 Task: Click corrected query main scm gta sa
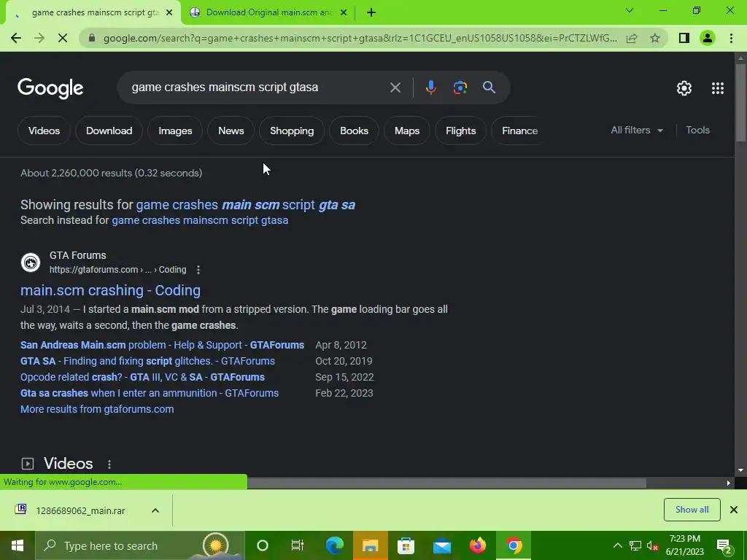(245, 205)
